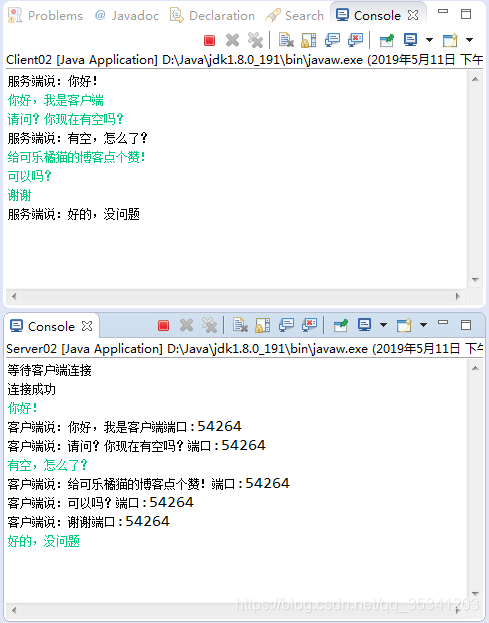Toggle show console on error output in Client02 console
489x623 pixels.
355,40
